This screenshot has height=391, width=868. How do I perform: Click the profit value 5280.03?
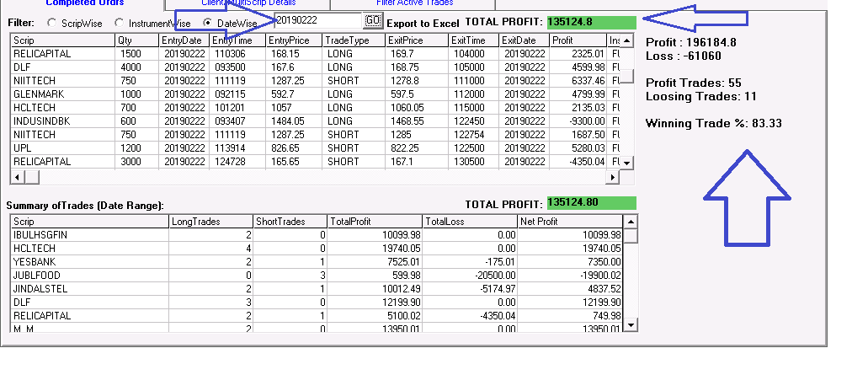tap(588, 148)
